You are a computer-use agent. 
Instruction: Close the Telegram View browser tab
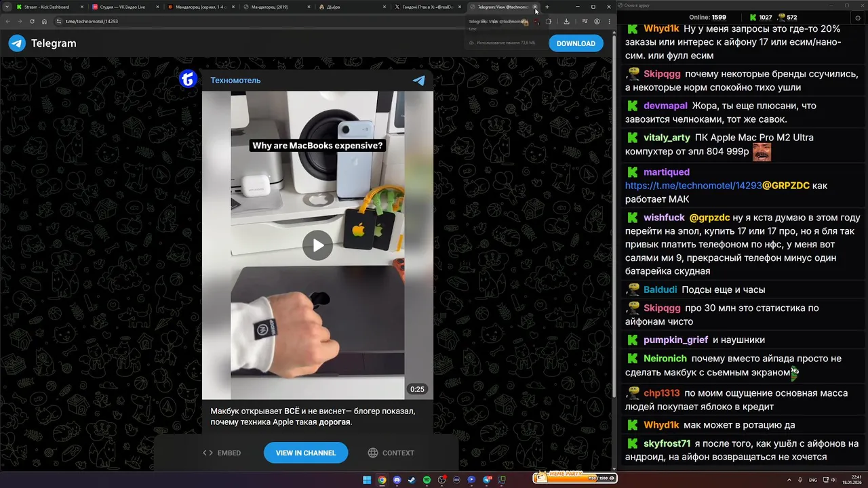pos(535,7)
